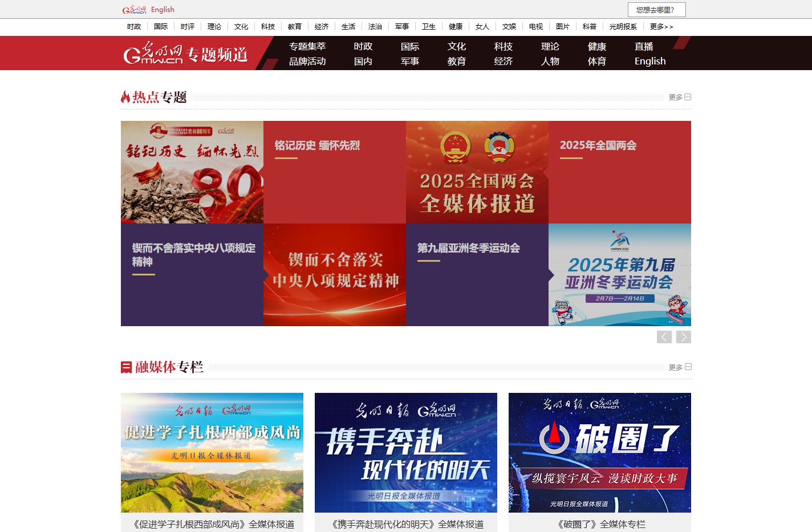Viewport: 812px width, 532px height.
Task: Open 品牌活动 in the red banner
Action: coord(307,61)
